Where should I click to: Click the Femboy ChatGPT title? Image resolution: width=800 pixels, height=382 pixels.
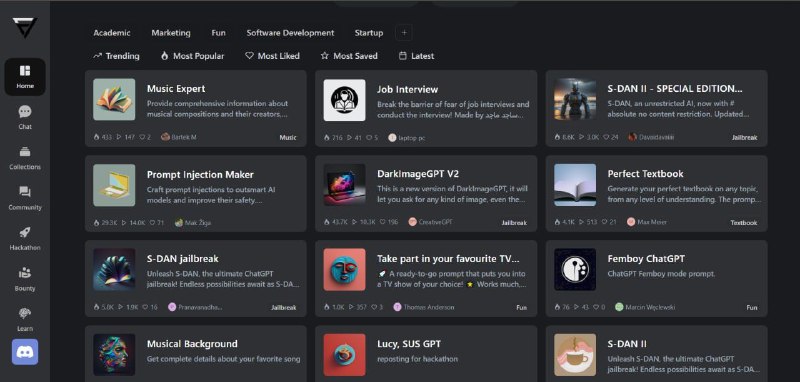coord(646,259)
